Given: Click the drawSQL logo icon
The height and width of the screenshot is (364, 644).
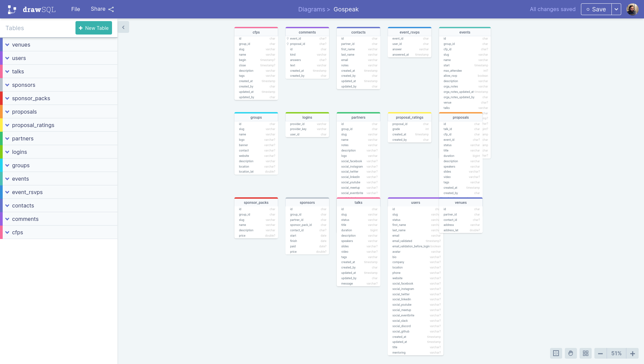Looking at the screenshot, I should click(12, 9).
